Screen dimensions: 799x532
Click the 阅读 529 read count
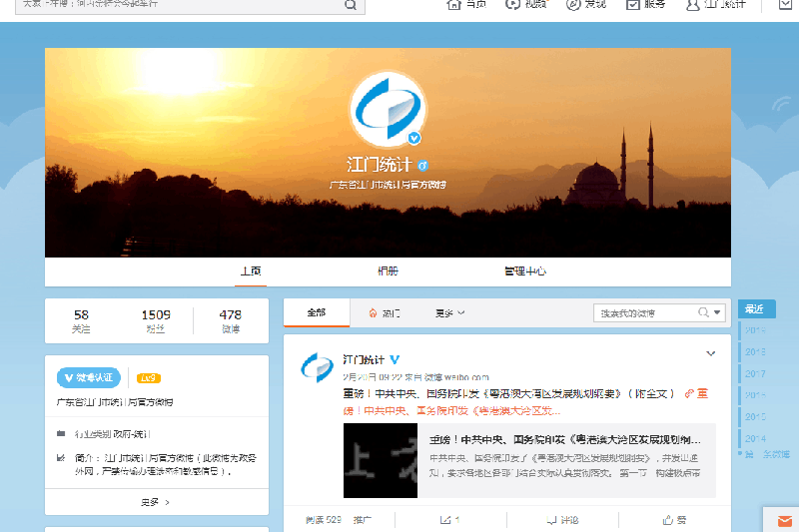click(324, 520)
